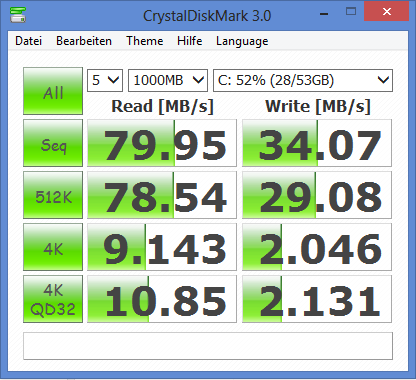Open the Theme menu

(145, 41)
